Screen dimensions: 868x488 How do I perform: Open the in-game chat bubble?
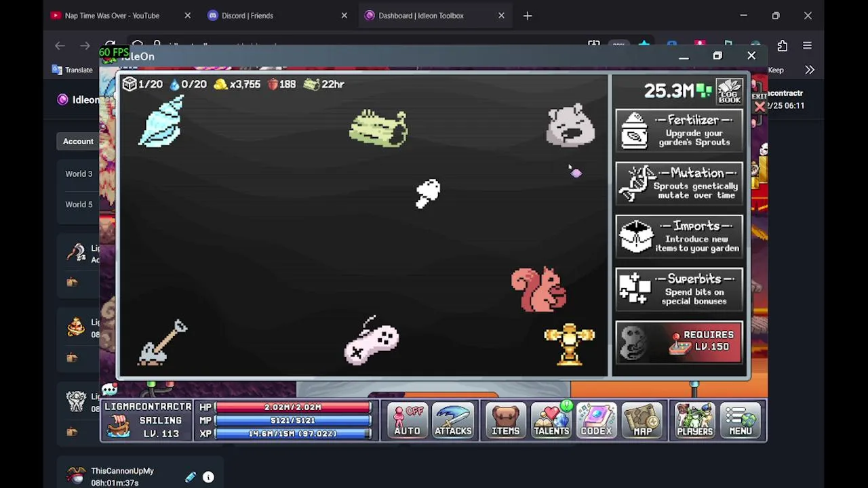click(110, 390)
